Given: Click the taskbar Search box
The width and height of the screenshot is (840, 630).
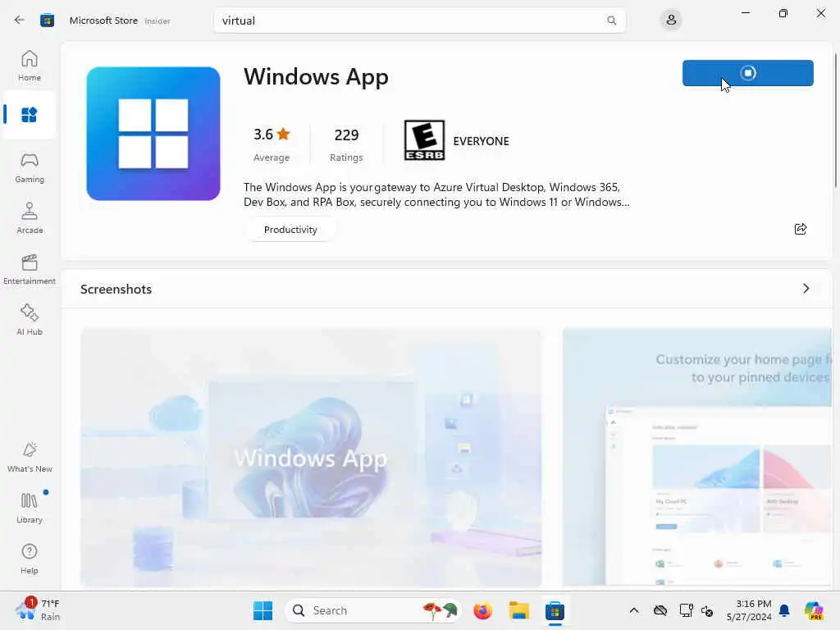Looking at the screenshot, I should (x=373, y=610).
